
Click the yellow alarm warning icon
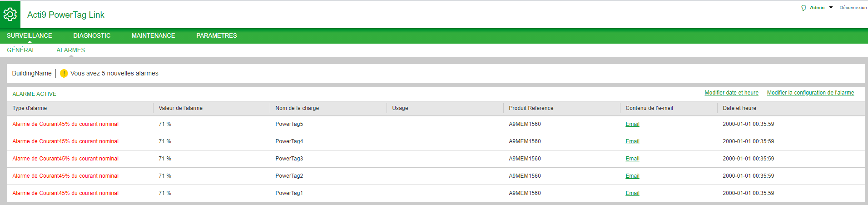64,73
